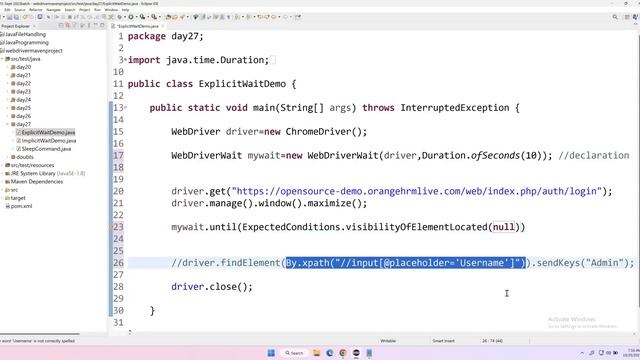The width and height of the screenshot is (640, 360).
Task: Open the taskbar Search box
Action: [x=294, y=353]
